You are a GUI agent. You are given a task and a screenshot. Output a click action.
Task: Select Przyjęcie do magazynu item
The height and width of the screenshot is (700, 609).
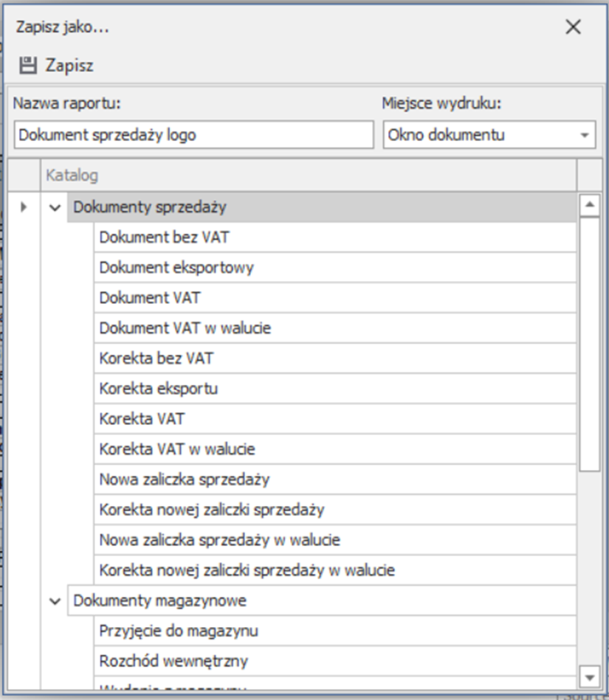coord(179,631)
